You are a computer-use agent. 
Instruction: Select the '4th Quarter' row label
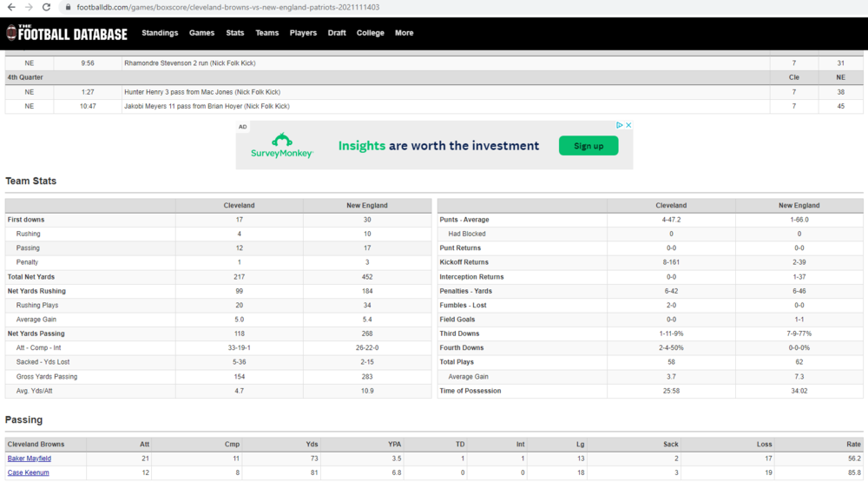point(25,77)
